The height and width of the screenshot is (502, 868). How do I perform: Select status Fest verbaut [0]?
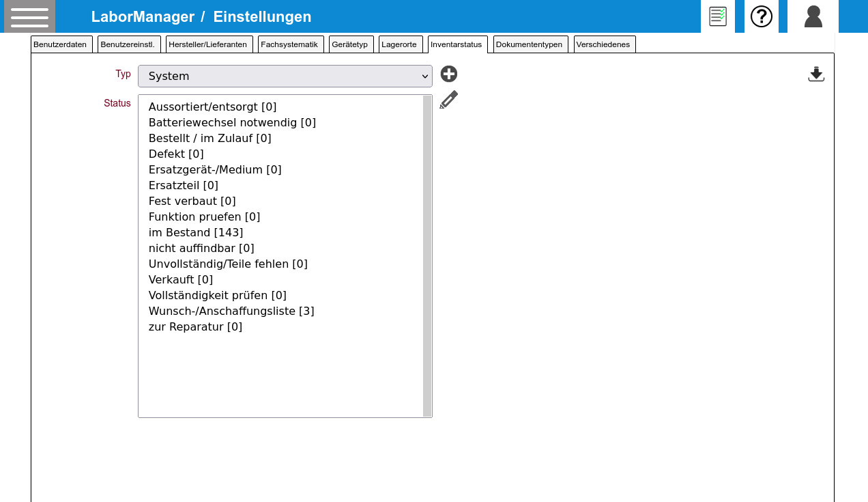(x=280, y=201)
